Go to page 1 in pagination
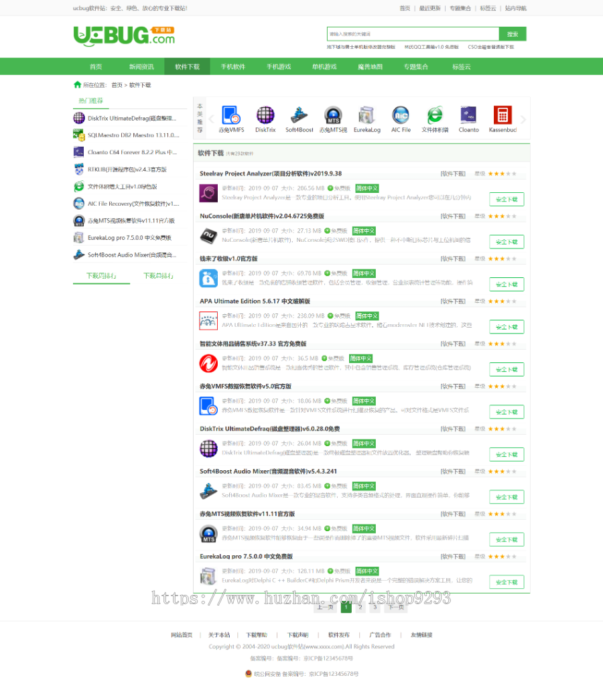603x700 pixels. pyautogui.click(x=346, y=607)
